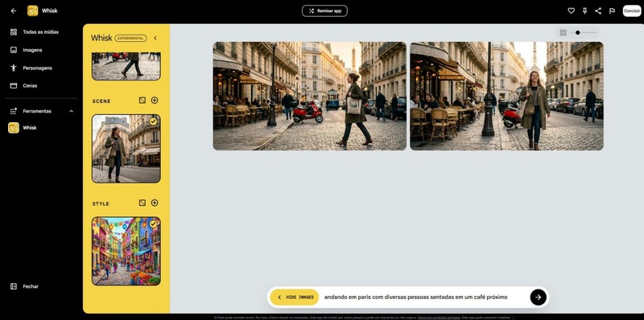Image resolution: width=644 pixels, height=320 pixels.
Task: Toggle the checkmark on Scene thumbnail
Action: [153, 121]
